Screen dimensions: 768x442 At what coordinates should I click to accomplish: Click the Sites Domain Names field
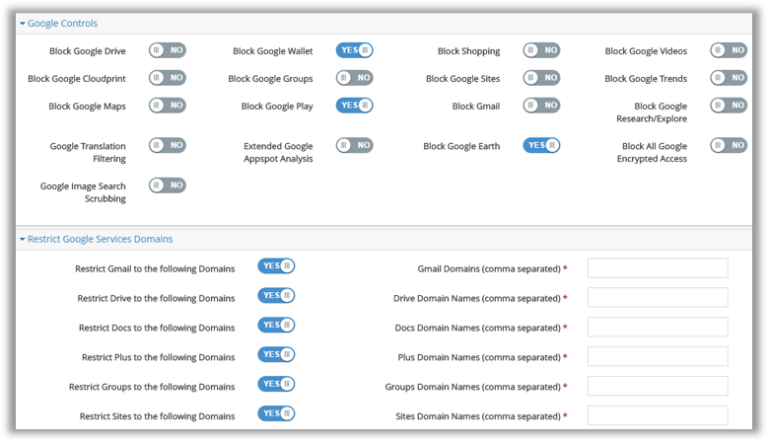coord(657,415)
